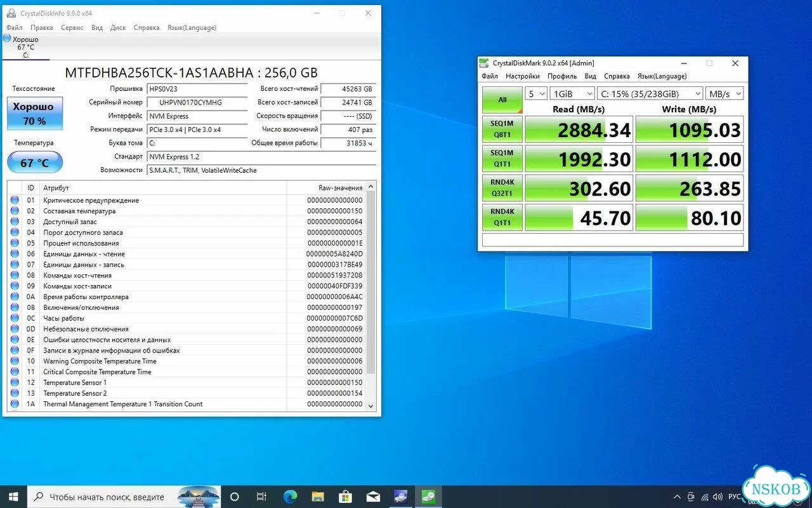Click the RND4K Q1T1 write result 80.10
Screen dimensions: 812x508
690,218
